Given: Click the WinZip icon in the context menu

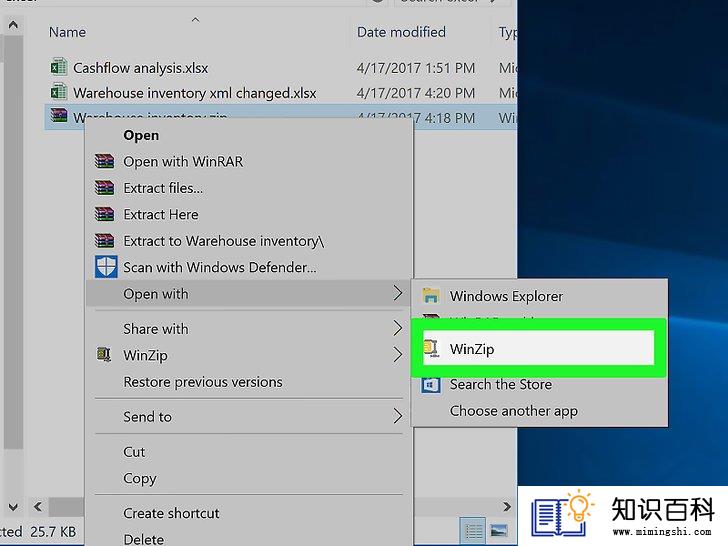Looking at the screenshot, I should (104, 355).
